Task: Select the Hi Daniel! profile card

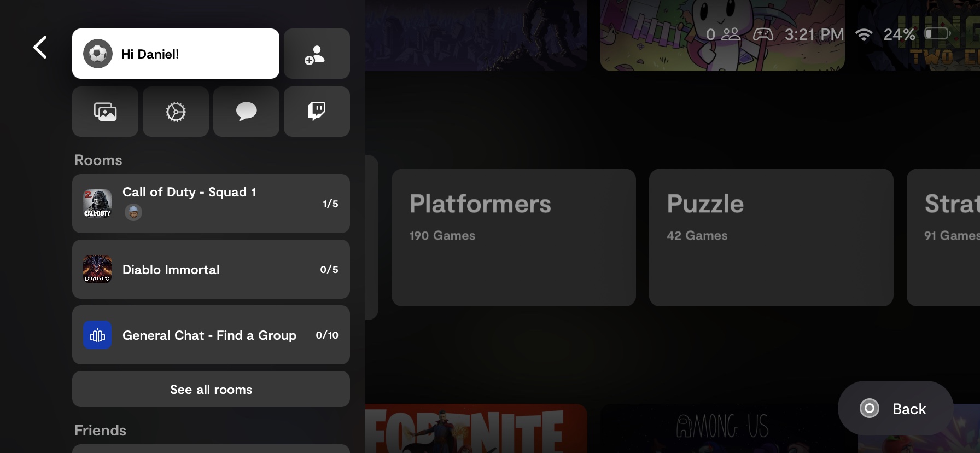Action: point(176,54)
